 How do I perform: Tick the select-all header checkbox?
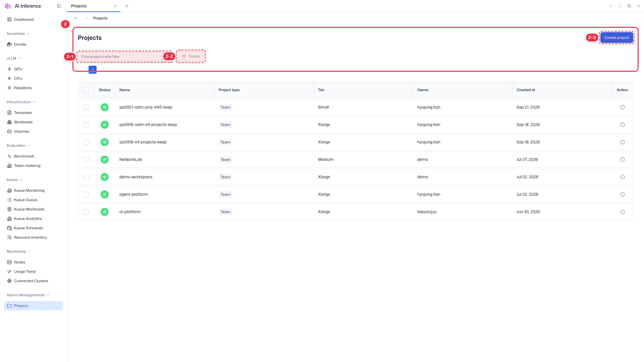pyautogui.click(x=86, y=90)
